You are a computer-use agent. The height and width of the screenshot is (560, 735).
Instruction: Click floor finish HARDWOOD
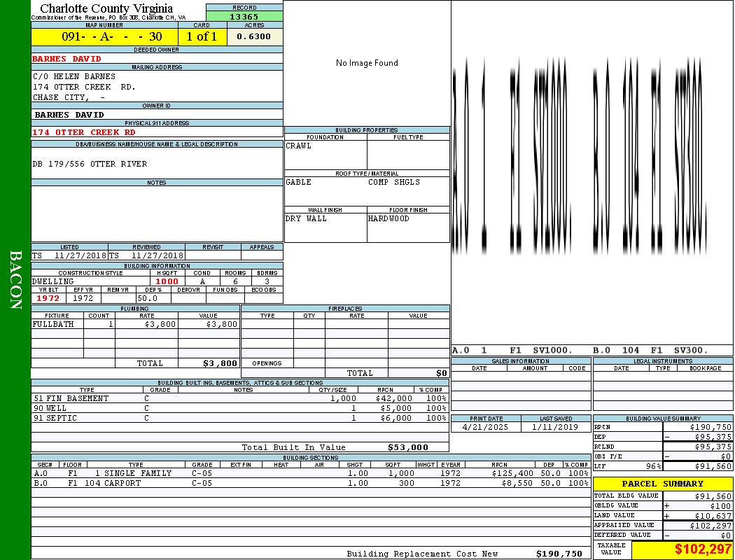pyautogui.click(x=388, y=218)
